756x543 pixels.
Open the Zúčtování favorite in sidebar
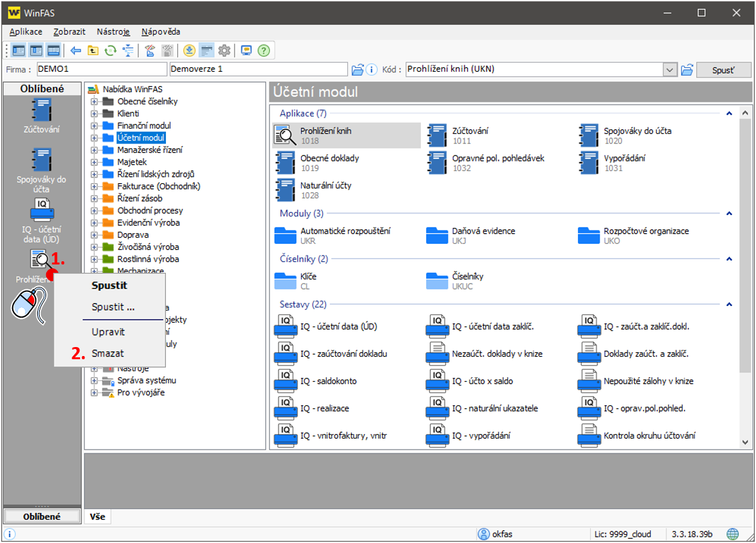42,116
